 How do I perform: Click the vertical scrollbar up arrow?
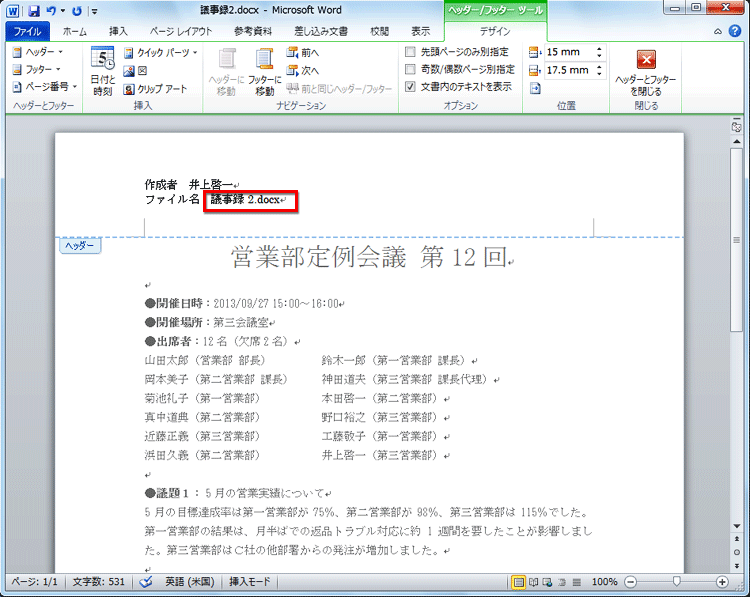tap(737, 142)
